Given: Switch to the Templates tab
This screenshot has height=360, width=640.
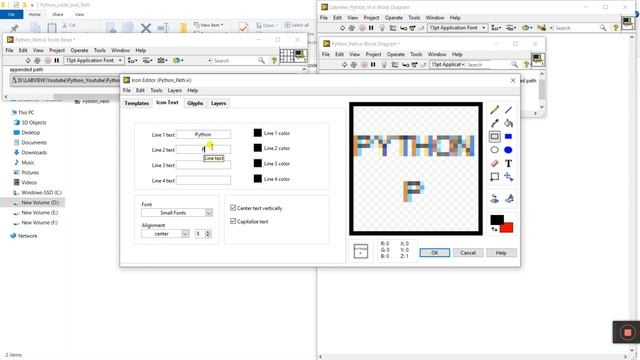Looking at the screenshot, I should pyautogui.click(x=136, y=103).
